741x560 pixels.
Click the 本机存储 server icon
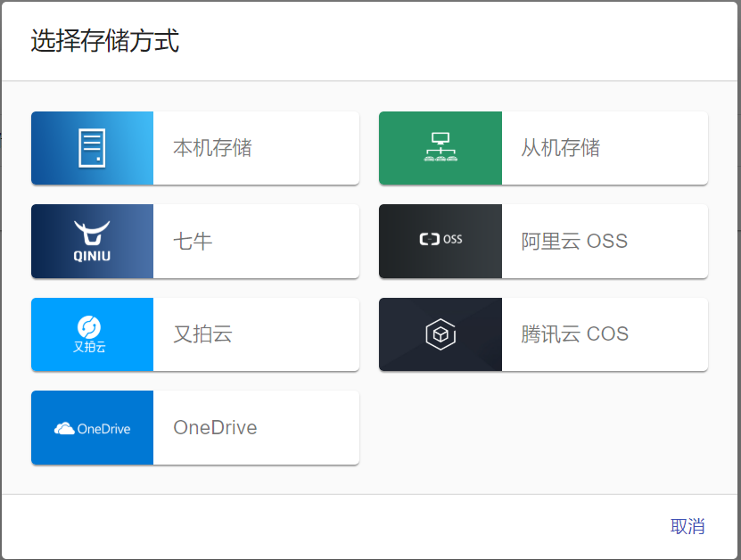[92, 148]
